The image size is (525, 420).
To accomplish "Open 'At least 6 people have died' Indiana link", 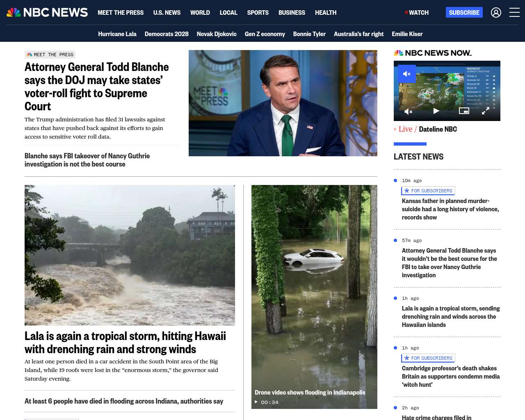I will pyautogui.click(x=124, y=401).
